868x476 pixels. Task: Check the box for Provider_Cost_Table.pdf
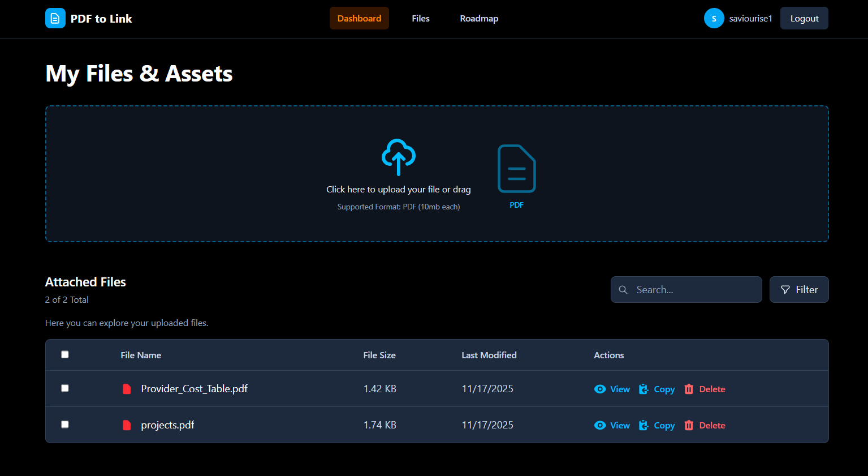point(65,388)
